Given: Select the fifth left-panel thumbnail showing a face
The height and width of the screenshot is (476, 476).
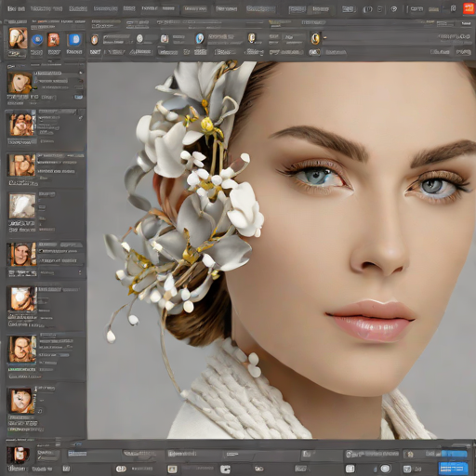Looking at the screenshot, I should coord(21,255).
